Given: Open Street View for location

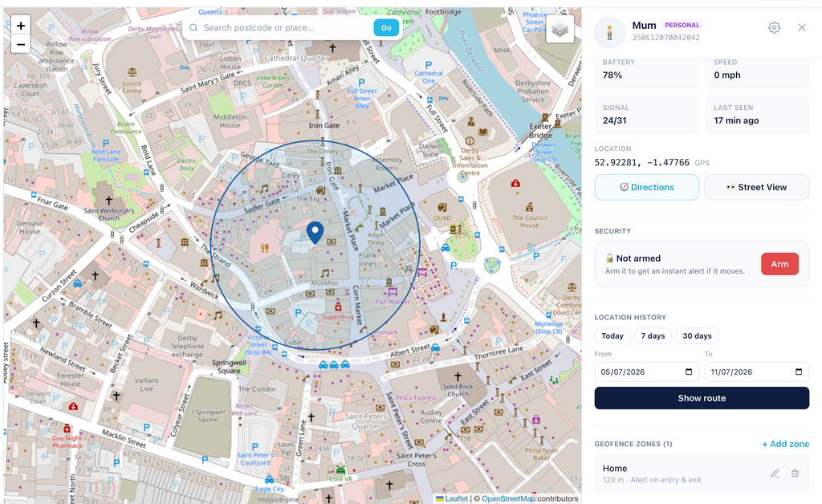Looking at the screenshot, I should (x=756, y=187).
